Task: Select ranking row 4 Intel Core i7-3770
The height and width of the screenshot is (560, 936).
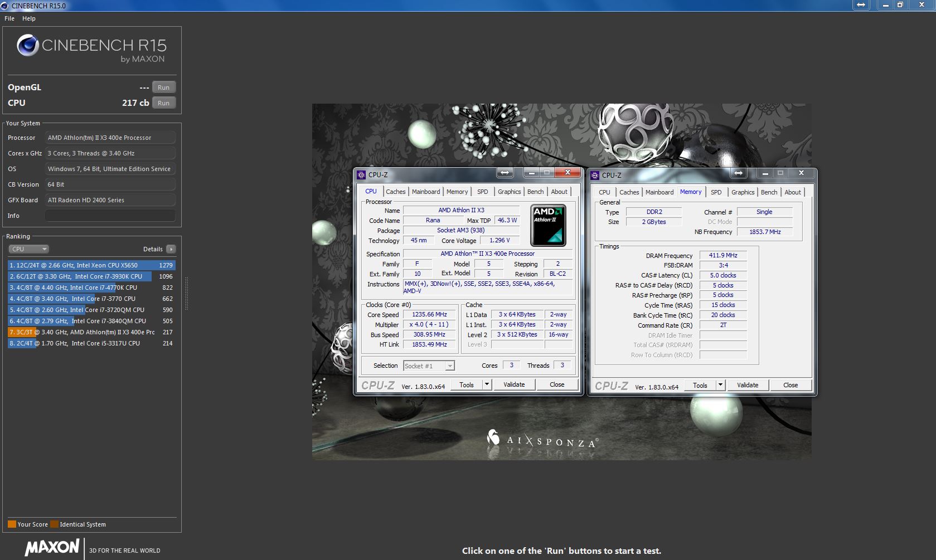Action: [91, 299]
